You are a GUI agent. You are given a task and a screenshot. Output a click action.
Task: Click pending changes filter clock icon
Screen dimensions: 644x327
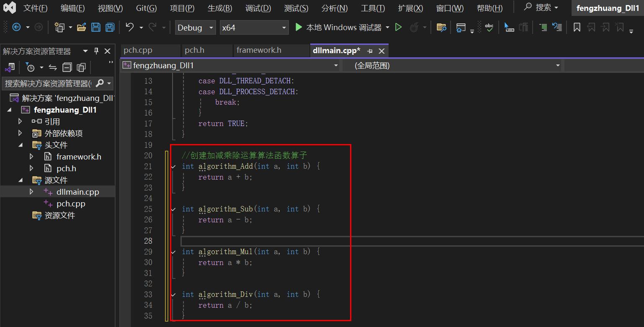click(x=30, y=67)
